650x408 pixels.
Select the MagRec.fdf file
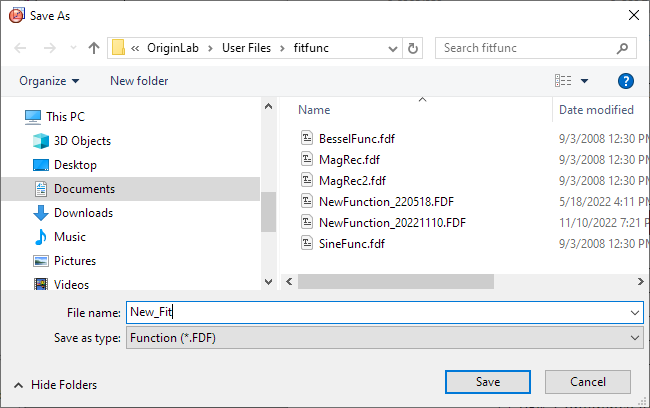pos(349,160)
